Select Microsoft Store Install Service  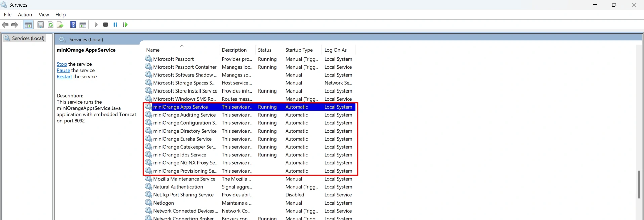coord(250,91)
